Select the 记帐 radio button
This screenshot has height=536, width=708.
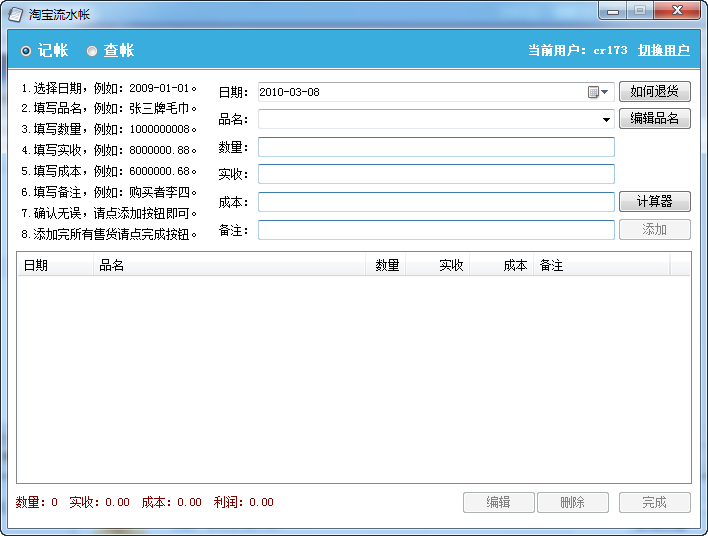pos(44,51)
